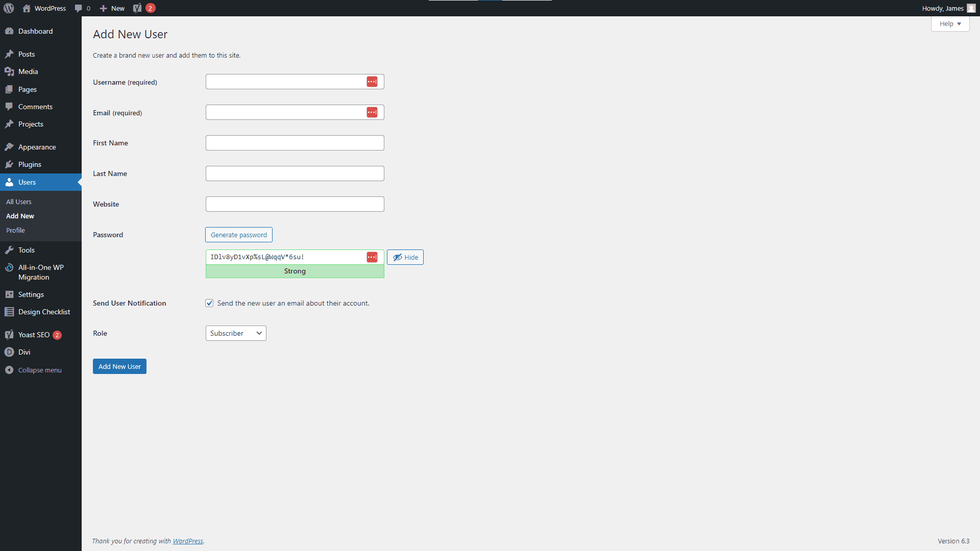Open the Yoast SEO icon in admin bar

[x=137, y=8]
